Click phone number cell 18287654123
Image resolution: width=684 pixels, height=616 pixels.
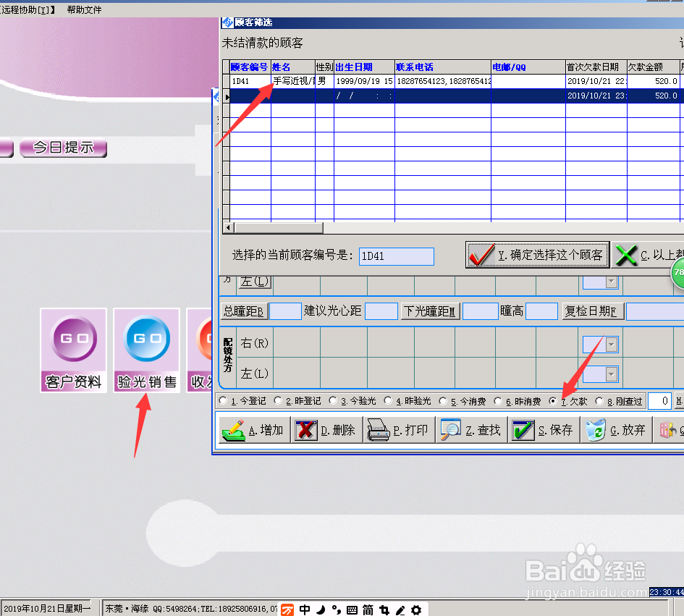coord(443,81)
